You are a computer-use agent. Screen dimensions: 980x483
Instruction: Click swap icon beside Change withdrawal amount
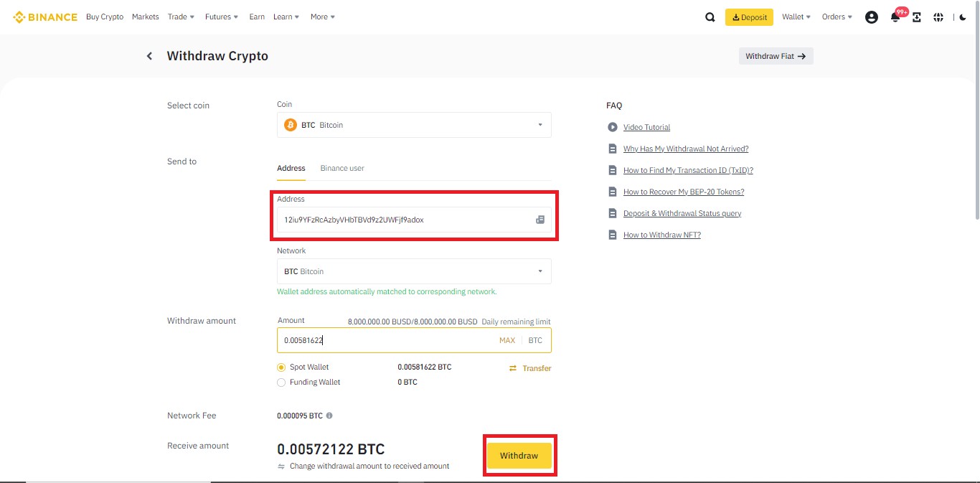point(281,466)
